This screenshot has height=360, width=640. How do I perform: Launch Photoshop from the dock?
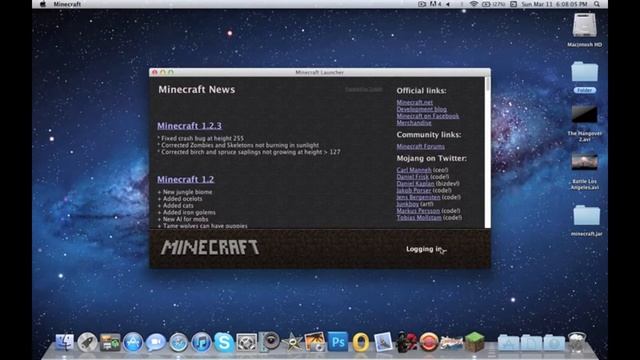click(x=338, y=342)
